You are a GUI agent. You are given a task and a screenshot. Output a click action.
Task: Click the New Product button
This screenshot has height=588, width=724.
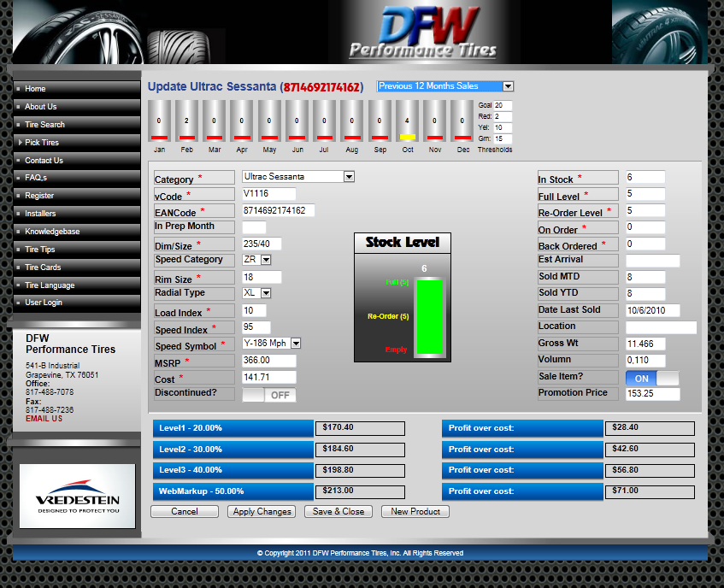pyautogui.click(x=415, y=511)
